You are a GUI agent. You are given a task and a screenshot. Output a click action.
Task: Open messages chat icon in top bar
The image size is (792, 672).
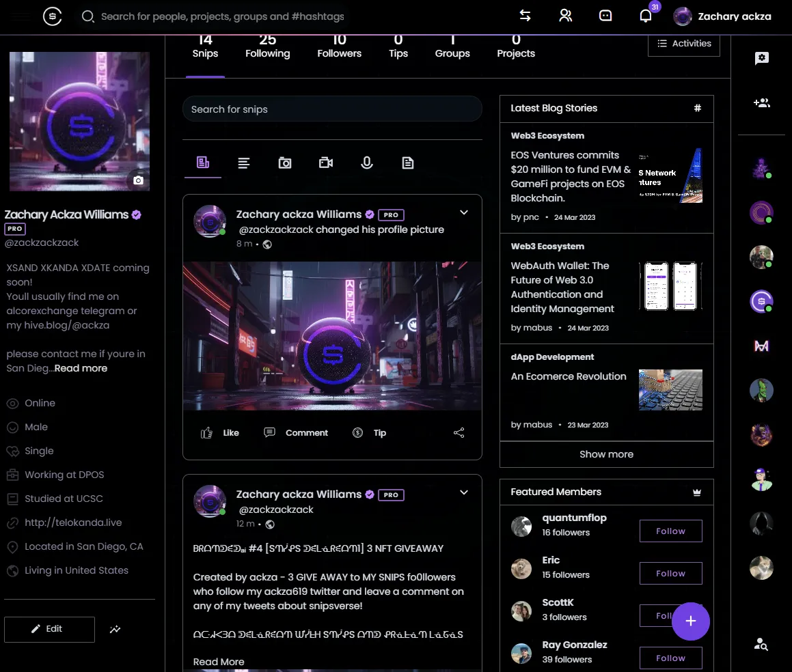tap(605, 16)
